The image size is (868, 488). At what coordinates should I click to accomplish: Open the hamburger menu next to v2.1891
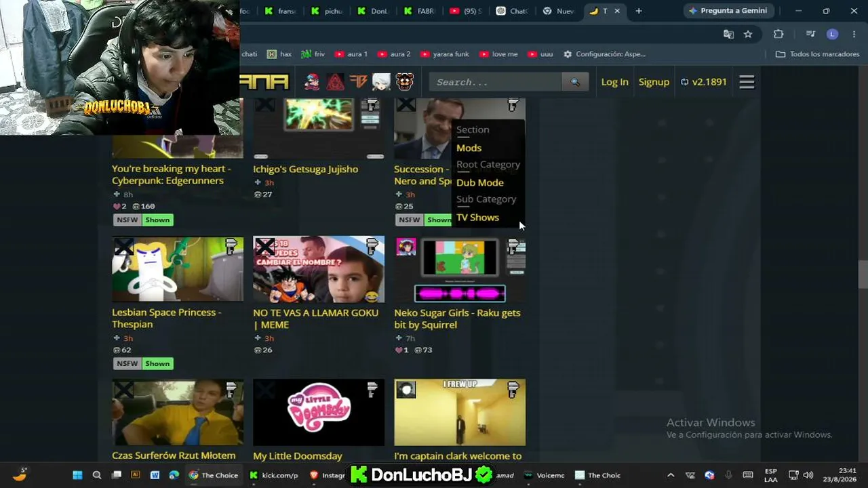click(747, 82)
